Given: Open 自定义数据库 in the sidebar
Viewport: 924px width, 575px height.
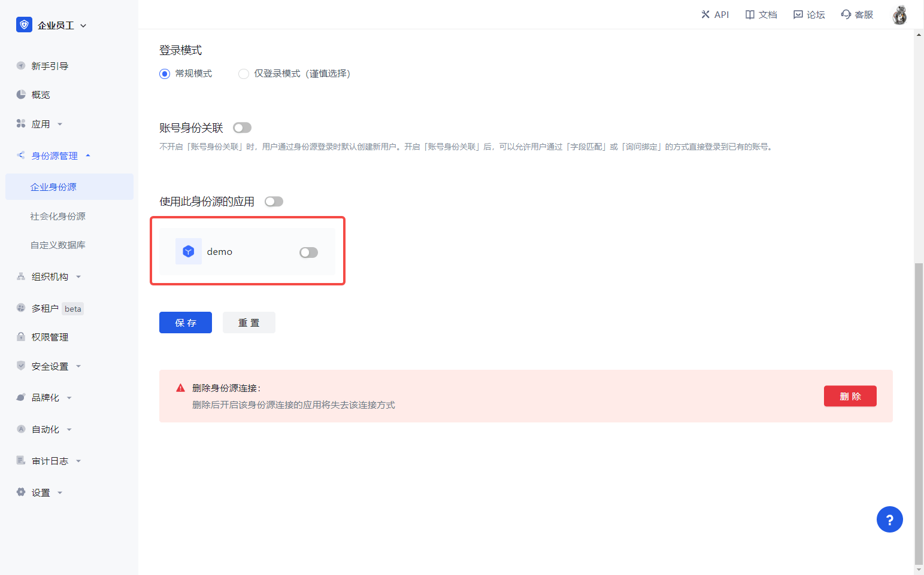Looking at the screenshot, I should 58,245.
